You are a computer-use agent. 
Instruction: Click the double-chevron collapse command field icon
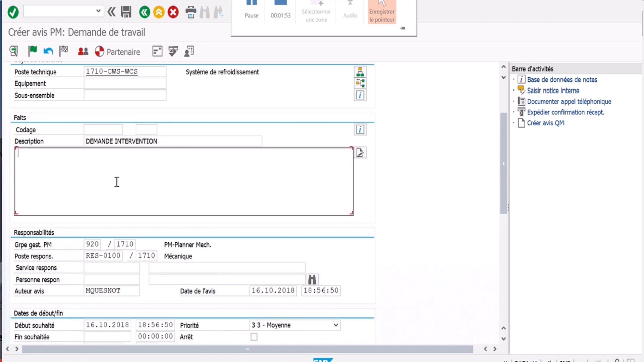click(x=111, y=11)
